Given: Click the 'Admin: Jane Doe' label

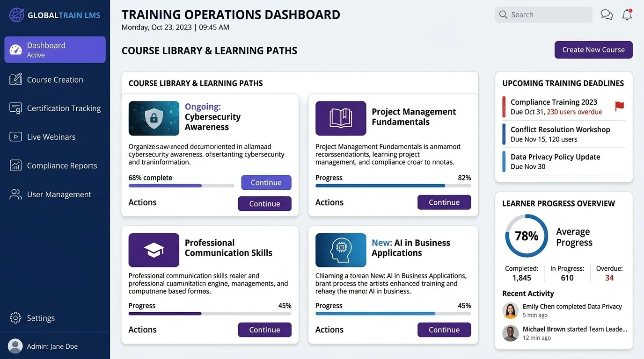Looking at the screenshot, I should click(x=52, y=346).
